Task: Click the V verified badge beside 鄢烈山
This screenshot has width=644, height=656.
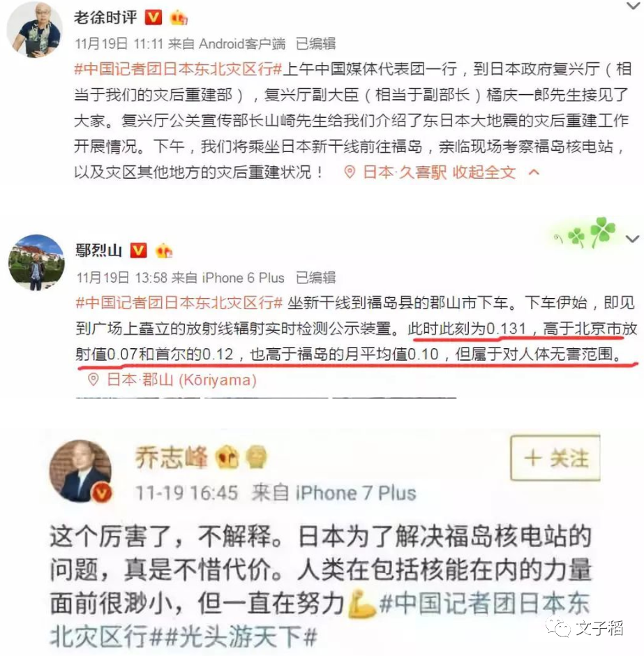Action: pos(138,250)
